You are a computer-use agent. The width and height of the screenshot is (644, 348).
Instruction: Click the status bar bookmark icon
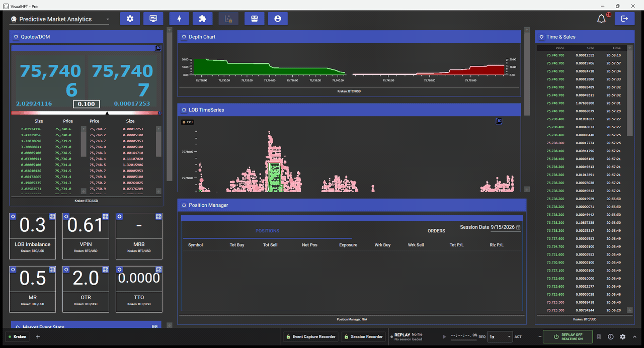tap(599, 337)
